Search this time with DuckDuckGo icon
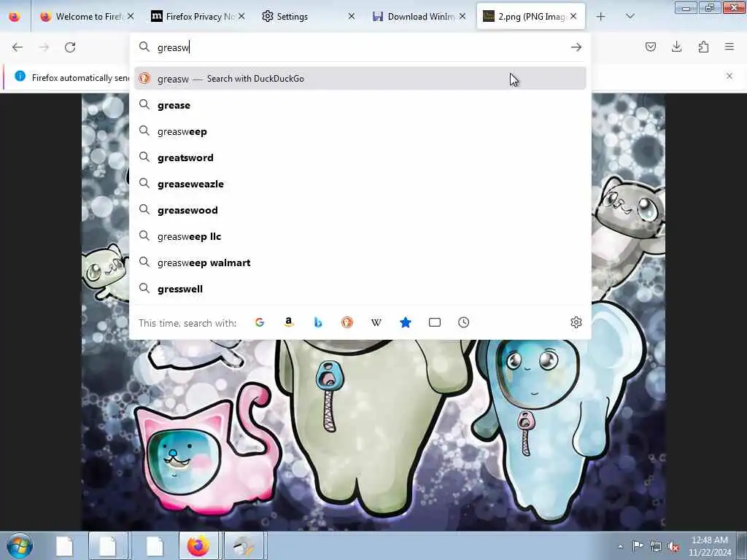Viewport: 747px width, 560px height. [347, 322]
